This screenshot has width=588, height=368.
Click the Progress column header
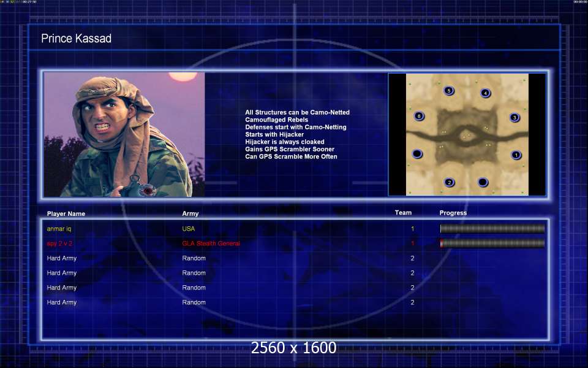453,213
